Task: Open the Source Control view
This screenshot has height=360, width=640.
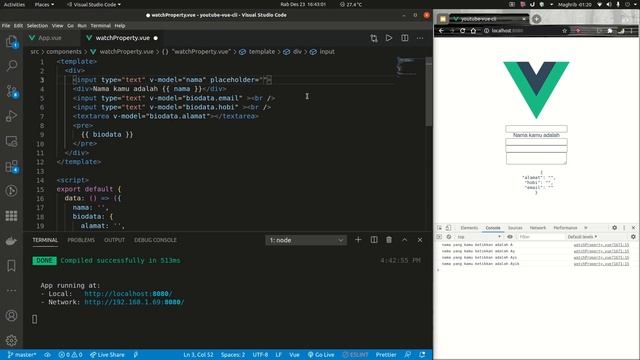Action: coord(11,91)
